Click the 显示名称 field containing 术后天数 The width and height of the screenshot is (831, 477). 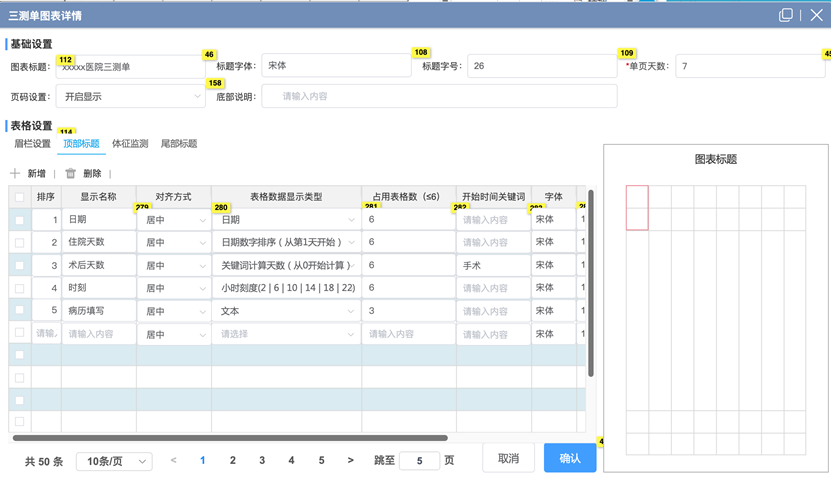99,265
